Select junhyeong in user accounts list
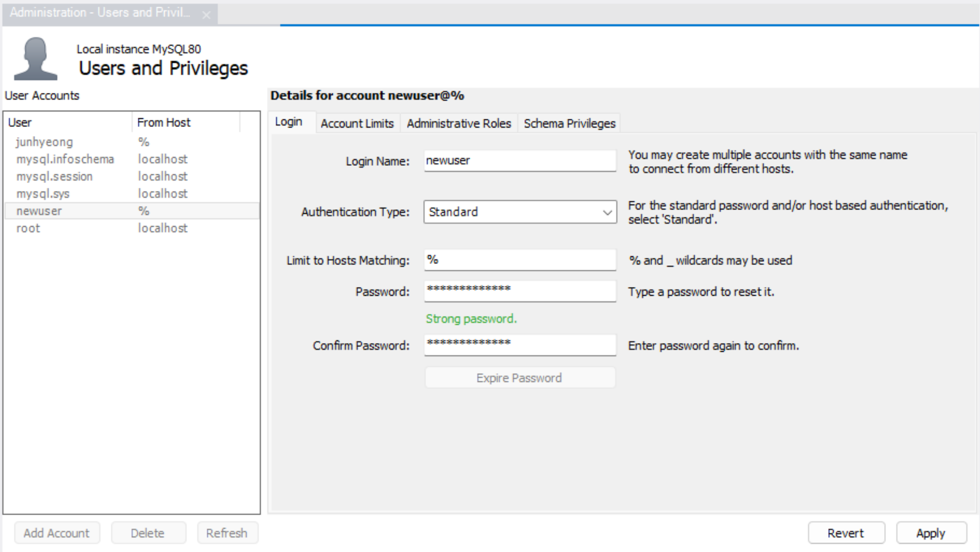 click(x=45, y=142)
